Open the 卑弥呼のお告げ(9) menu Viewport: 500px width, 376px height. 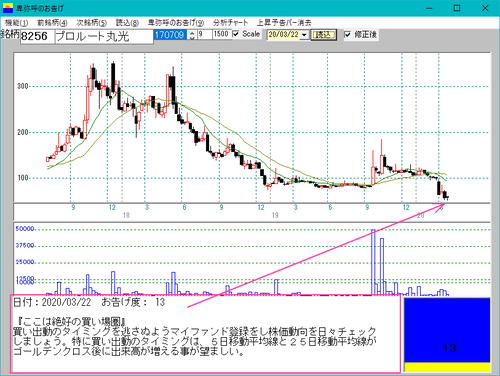176,23
